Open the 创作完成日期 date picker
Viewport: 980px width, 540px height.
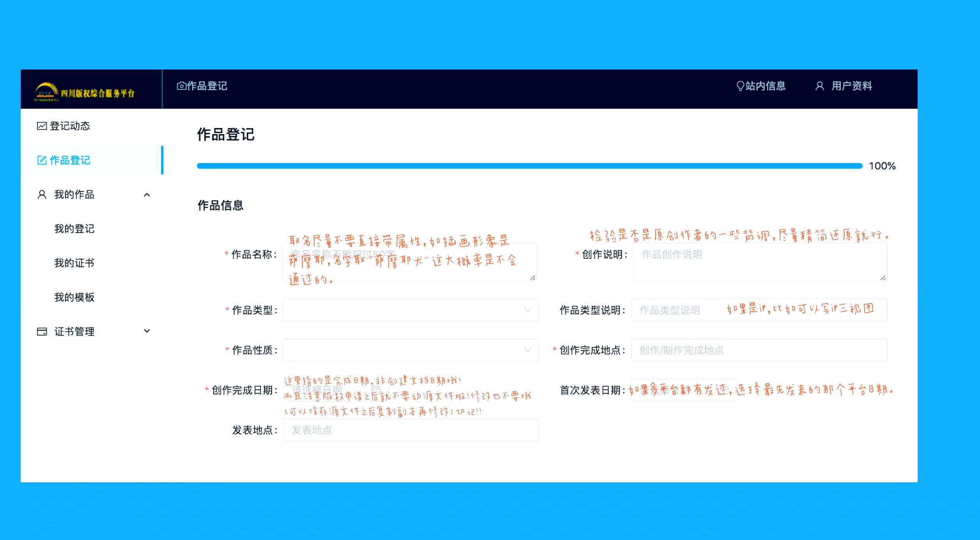[x=336, y=390]
